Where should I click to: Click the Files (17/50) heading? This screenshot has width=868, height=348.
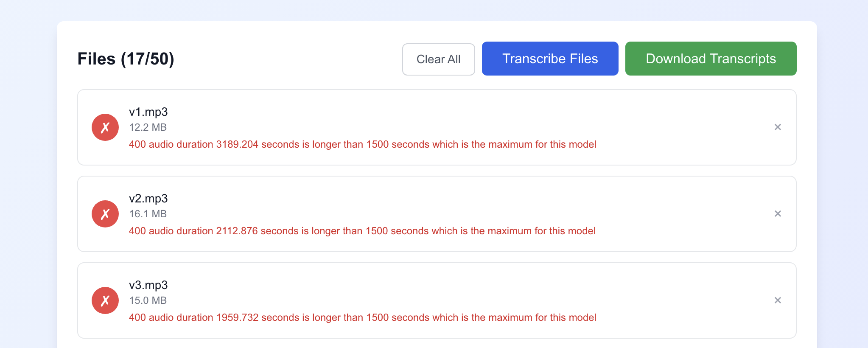click(x=126, y=59)
